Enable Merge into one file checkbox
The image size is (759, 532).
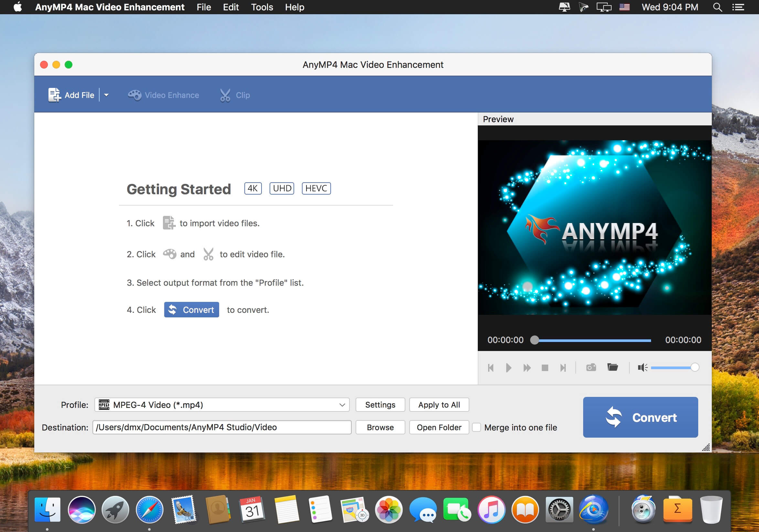pyautogui.click(x=476, y=427)
